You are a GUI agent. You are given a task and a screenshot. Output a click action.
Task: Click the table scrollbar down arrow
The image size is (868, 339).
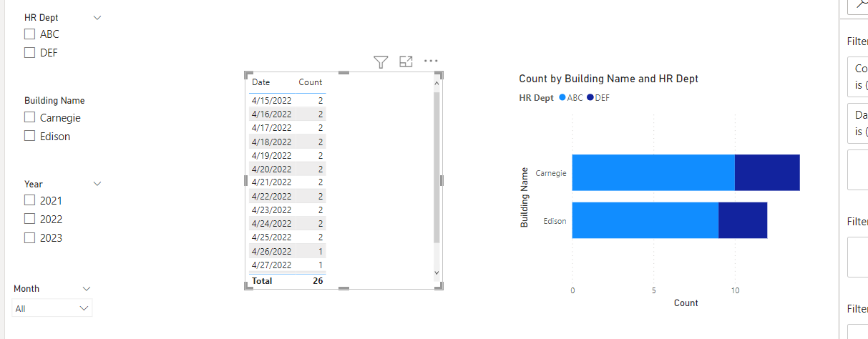tap(437, 272)
